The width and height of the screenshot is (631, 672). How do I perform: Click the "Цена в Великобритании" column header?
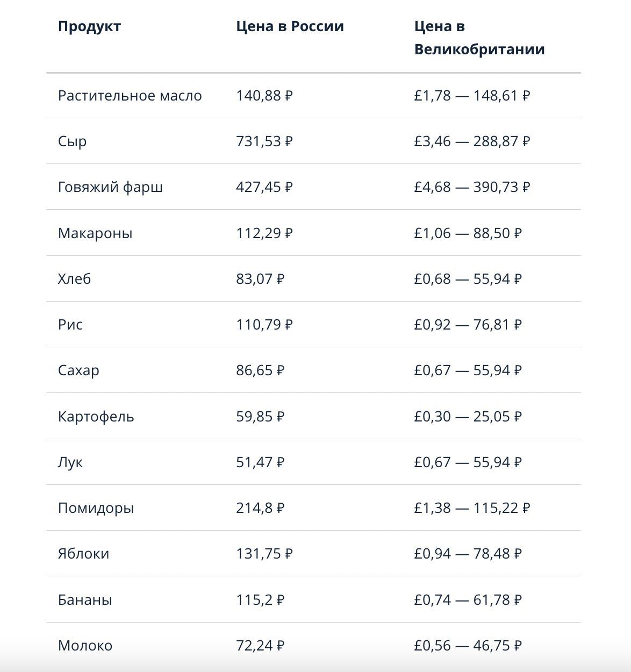point(479,38)
